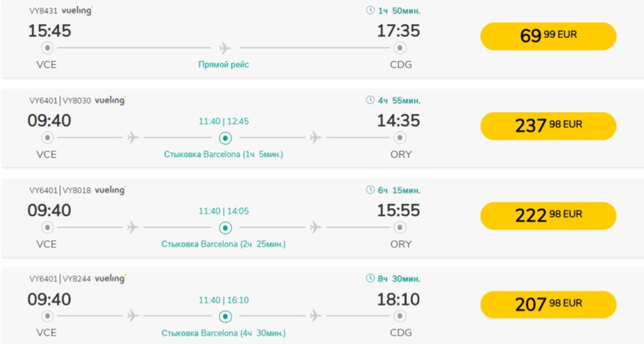The width and height of the screenshot is (644, 344).
Task: Pick the 207.98 EUR fare button
Action: tap(547, 304)
